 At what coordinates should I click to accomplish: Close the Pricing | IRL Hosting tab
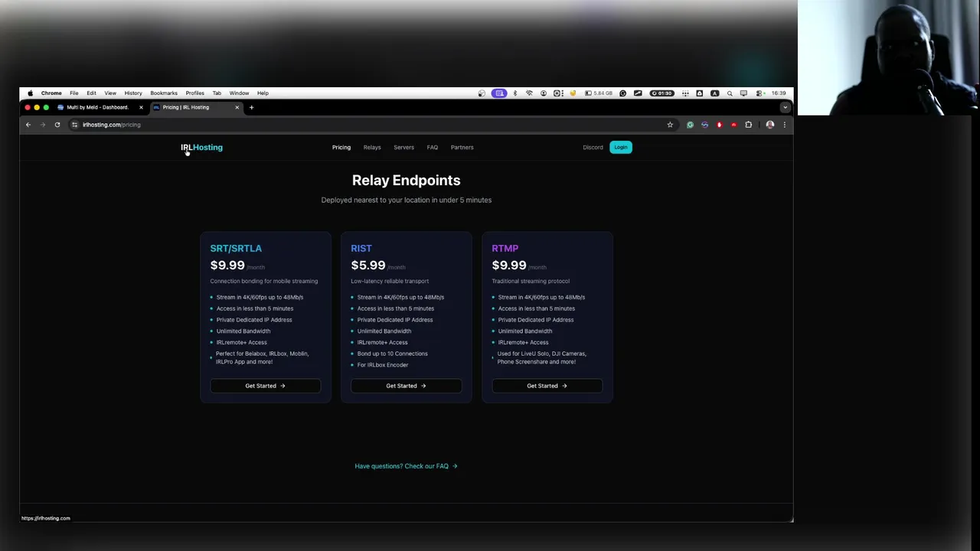237,107
